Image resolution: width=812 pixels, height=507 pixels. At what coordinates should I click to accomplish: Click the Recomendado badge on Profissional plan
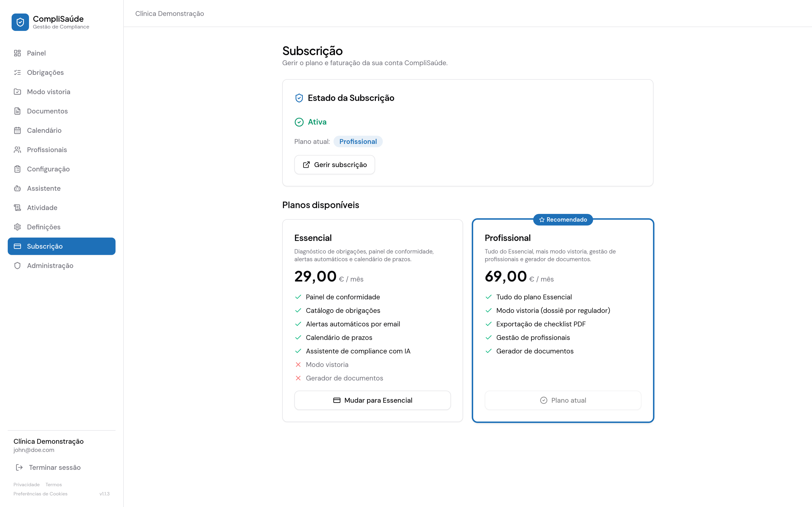point(563,220)
